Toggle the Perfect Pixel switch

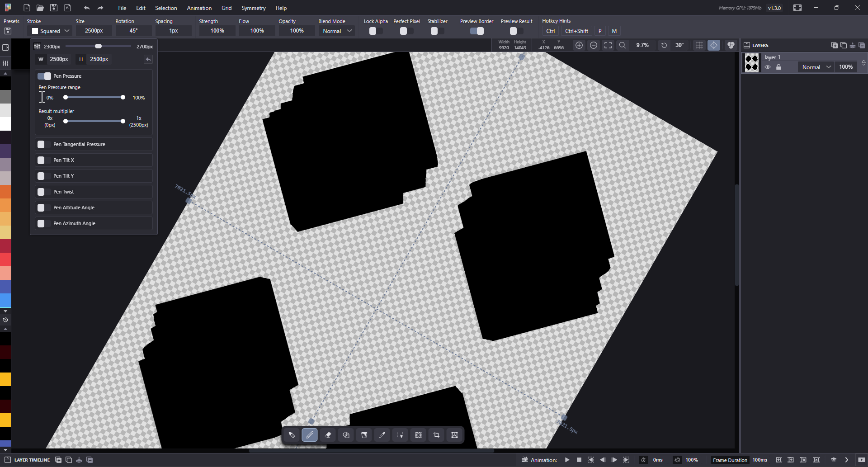coord(406,31)
